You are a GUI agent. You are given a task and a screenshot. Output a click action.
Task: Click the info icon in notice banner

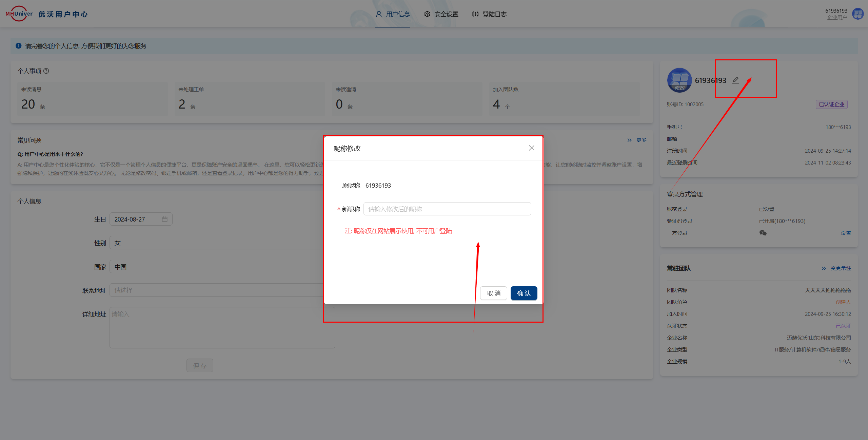[x=19, y=46]
